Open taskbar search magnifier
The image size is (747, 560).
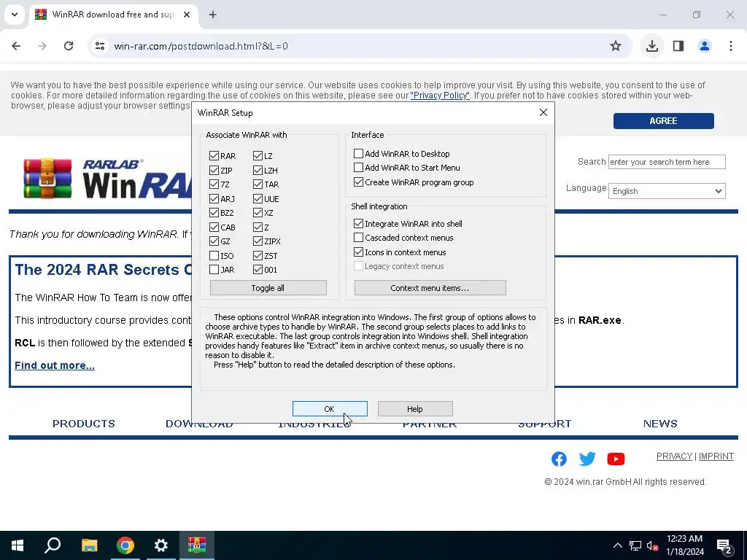pos(53,545)
